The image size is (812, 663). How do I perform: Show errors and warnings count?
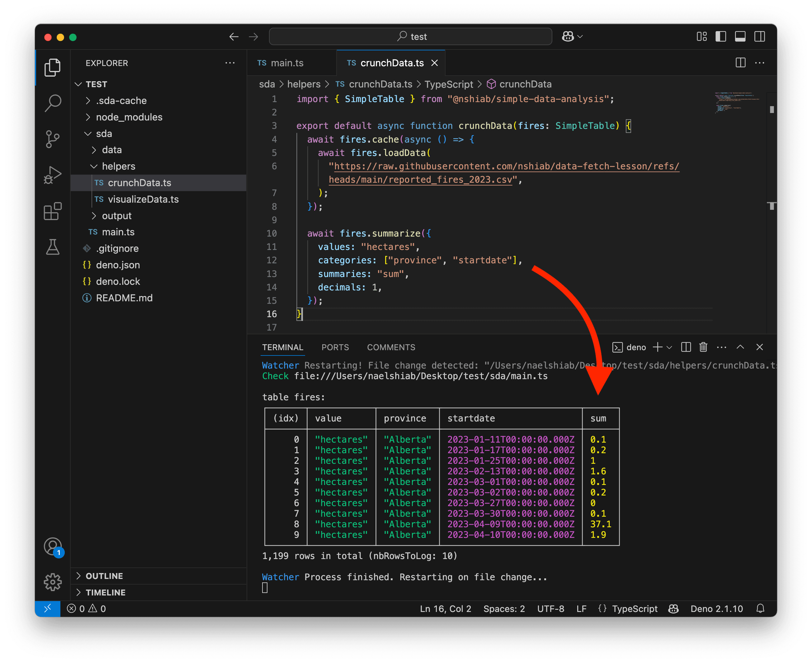coord(87,609)
